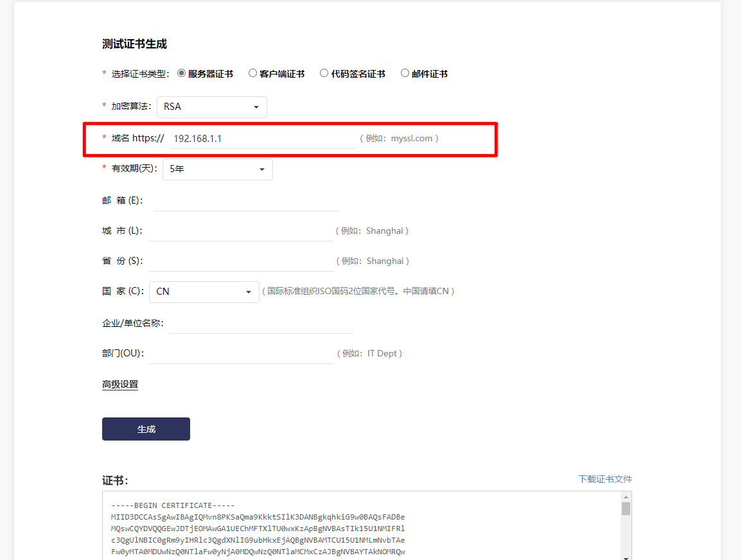Screen dimensions: 742x560
Task: Click the 证书: section label
Action: tap(115, 480)
